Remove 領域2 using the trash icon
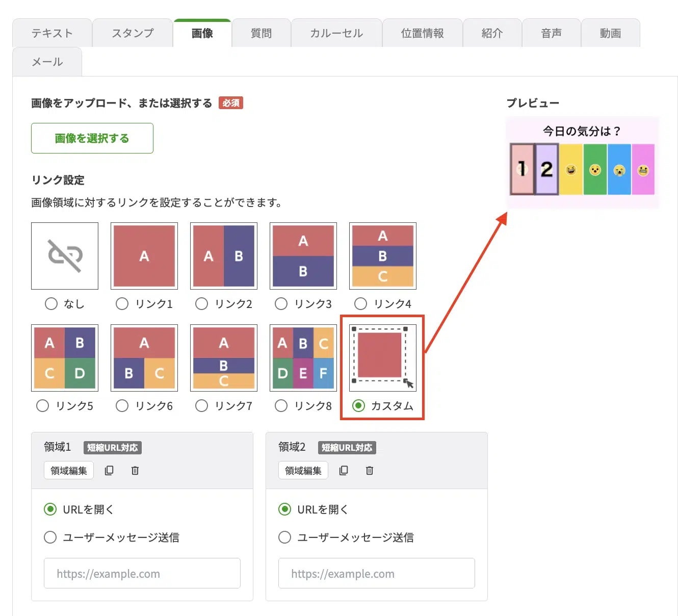The height and width of the screenshot is (616, 678). pos(370,471)
